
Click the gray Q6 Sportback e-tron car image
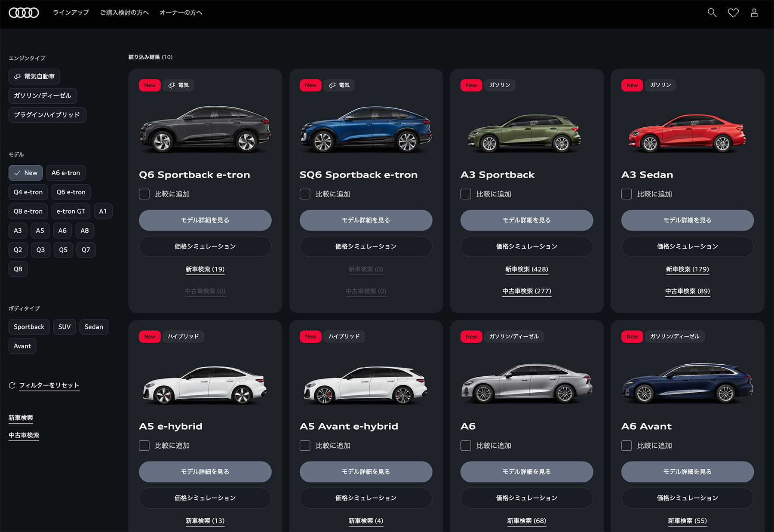pos(205,129)
